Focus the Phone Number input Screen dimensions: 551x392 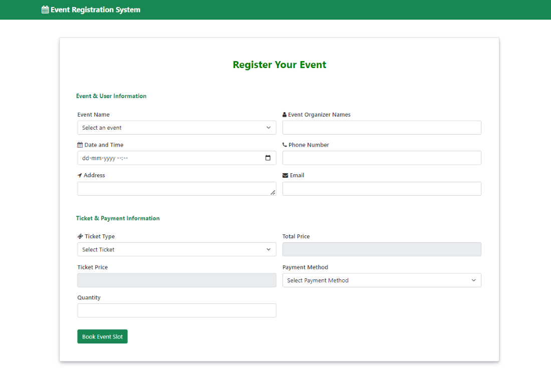[382, 158]
